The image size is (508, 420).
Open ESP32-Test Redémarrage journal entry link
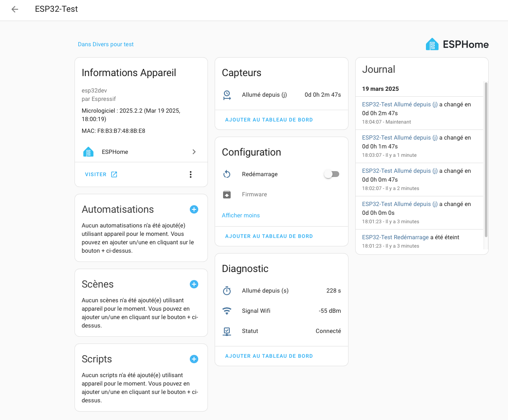pos(395,237)
